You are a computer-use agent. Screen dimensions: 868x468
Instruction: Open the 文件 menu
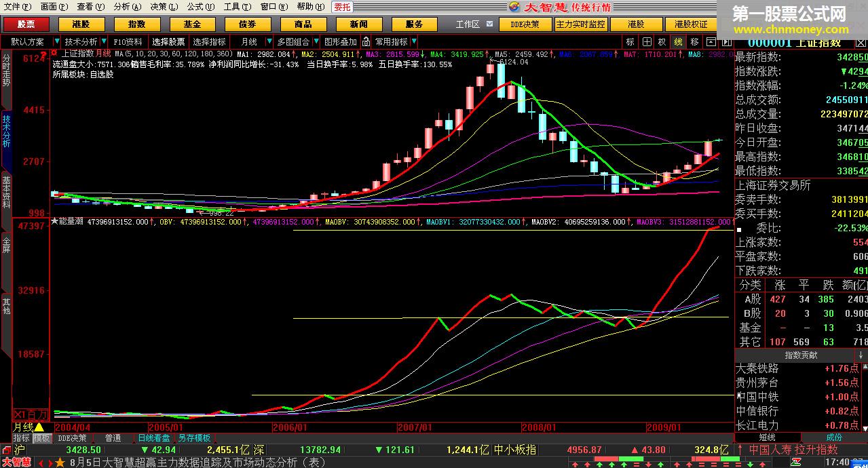click(17, 7)
